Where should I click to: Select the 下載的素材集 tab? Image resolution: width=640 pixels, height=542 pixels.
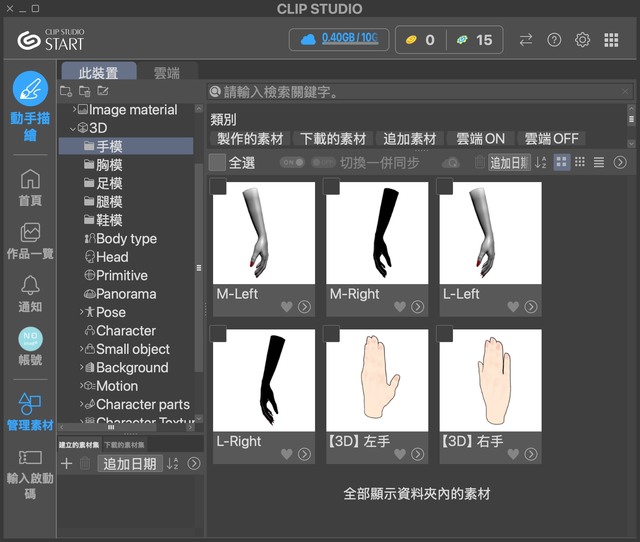pos(124,444)
